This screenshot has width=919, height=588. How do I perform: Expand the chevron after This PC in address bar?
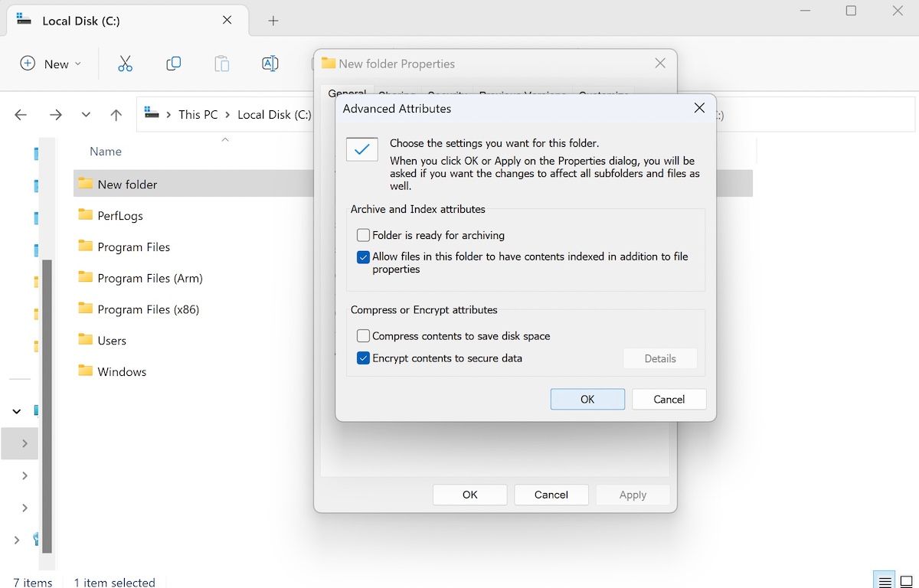tap(227, 115)
